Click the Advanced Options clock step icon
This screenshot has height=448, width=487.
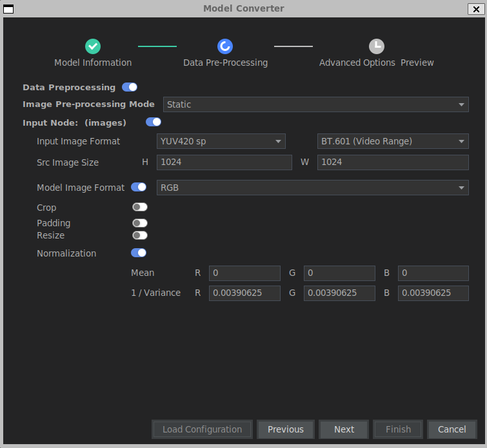tap(377, 46)
